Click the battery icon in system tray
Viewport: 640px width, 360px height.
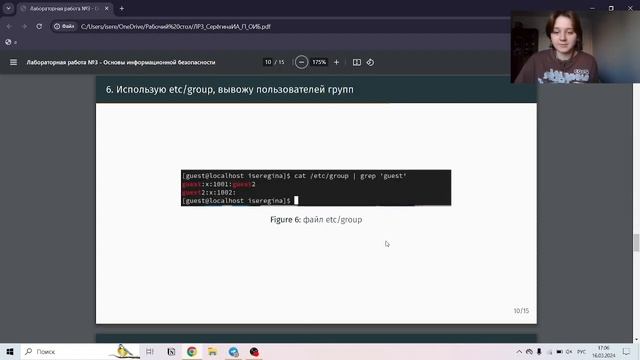pyautogui.click(x=559, y=352)
